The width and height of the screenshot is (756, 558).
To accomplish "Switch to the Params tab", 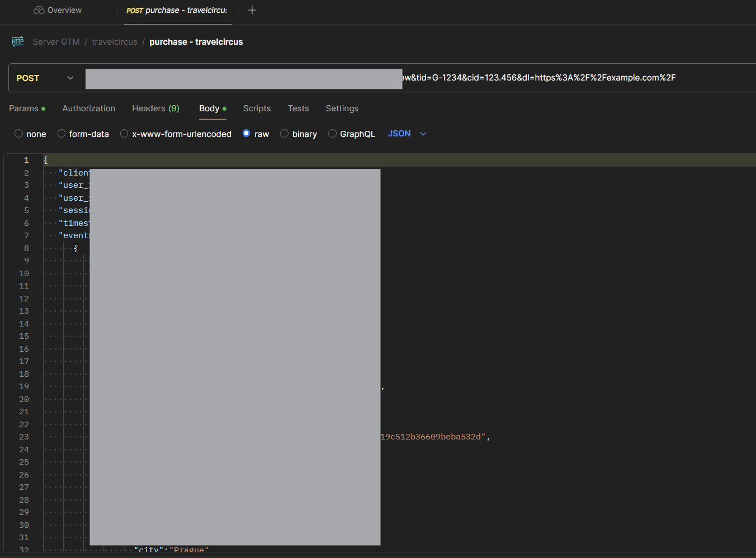I will point(27,108).
